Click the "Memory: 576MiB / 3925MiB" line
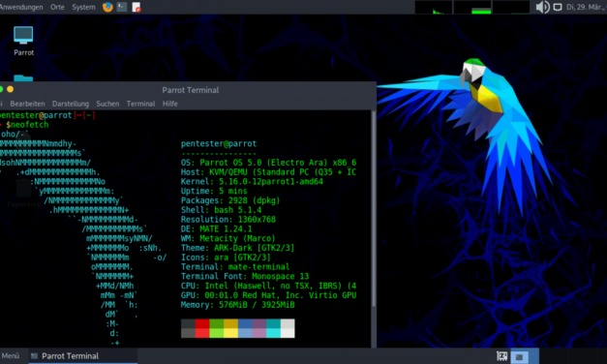Screen dimensions: 607x364 click(238, 305)
